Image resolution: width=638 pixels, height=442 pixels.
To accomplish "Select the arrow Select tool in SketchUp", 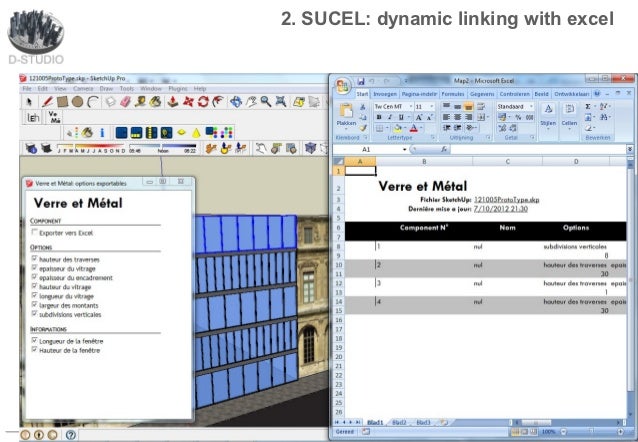I will coord(28,102).
